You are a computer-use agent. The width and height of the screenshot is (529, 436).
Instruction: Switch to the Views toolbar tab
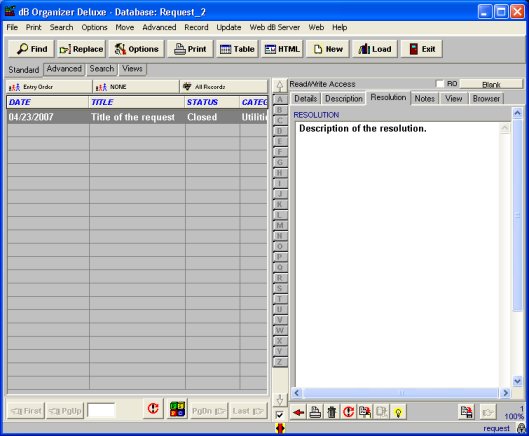(x=132, y=69)
